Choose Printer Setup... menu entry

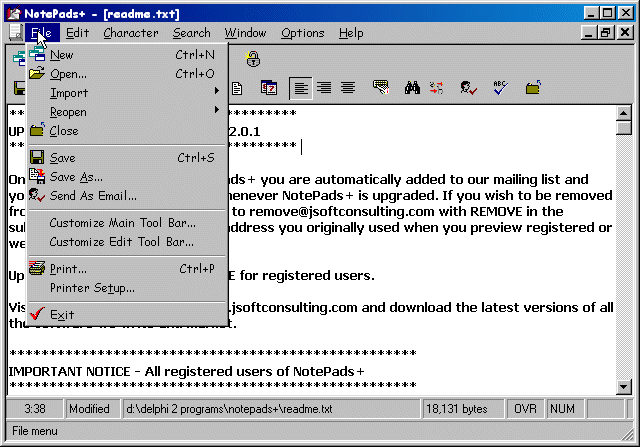coord(127,288)
